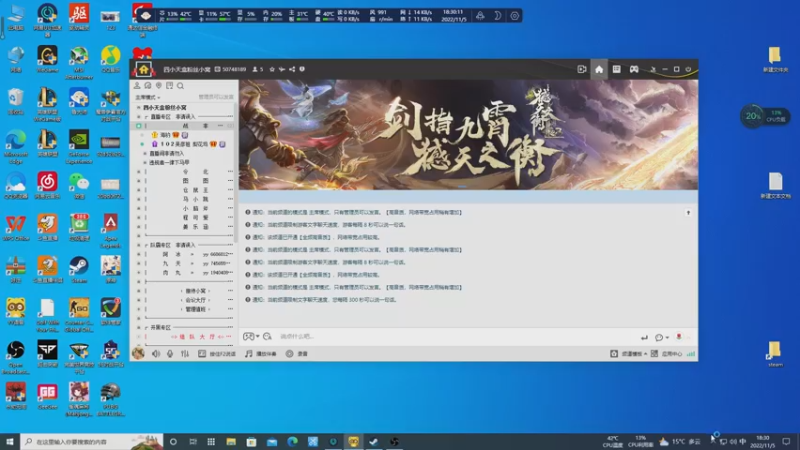
Task: Select the home tab icon in title bar
Action: click(x=599, y=69)
